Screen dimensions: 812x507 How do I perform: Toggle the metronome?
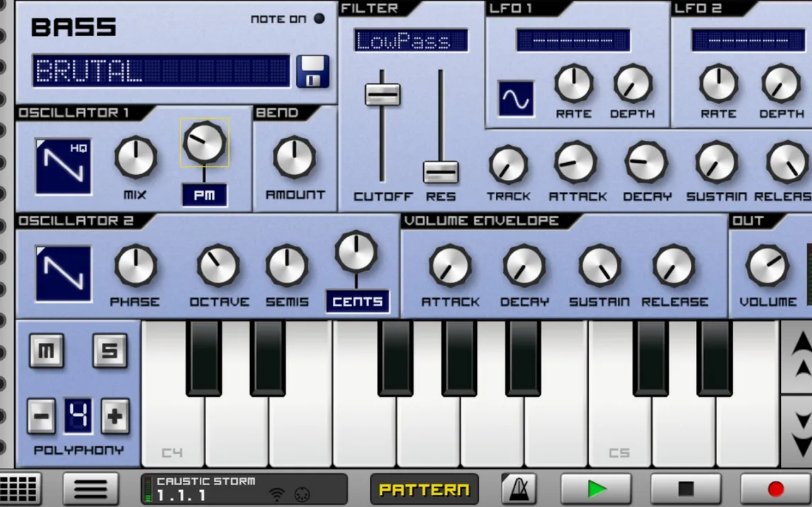[519, 489]
